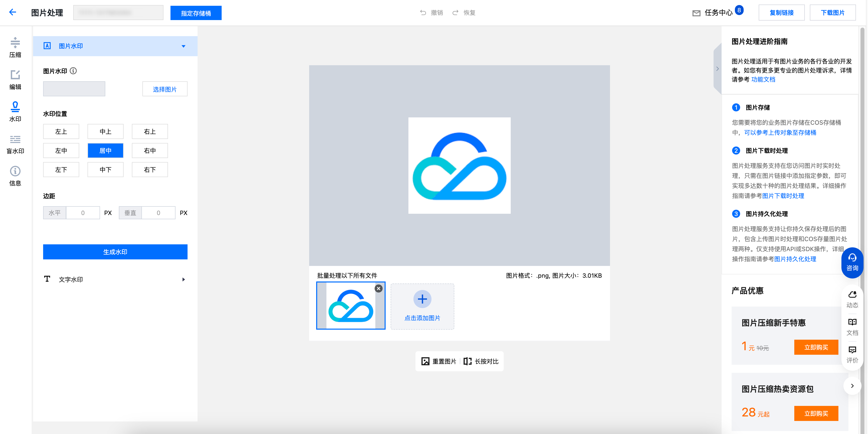Click the 文字水印 T icon
Image resolution: width=868 pixels, height=434 pixels.
click(x=47, y=279)
